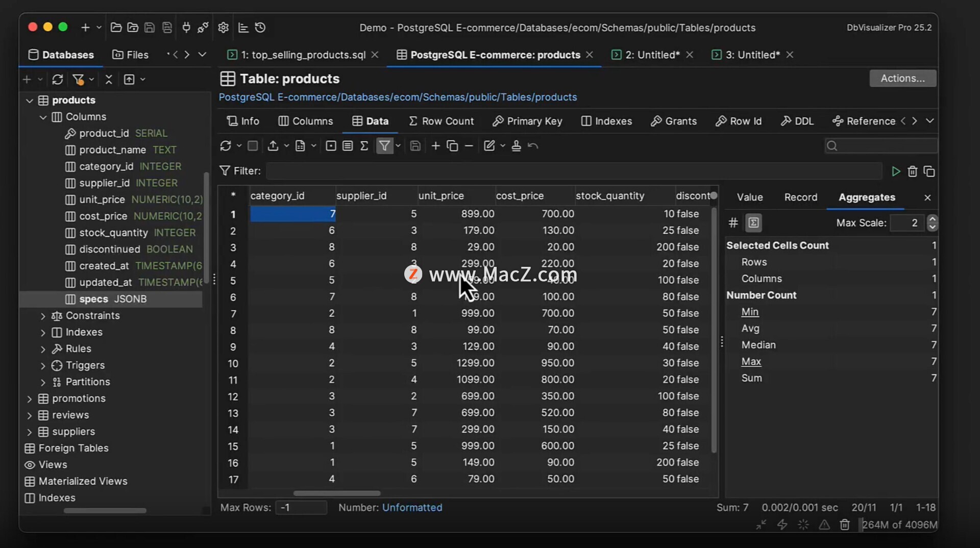Screen dimensions: 980x548
Task: Open the Row Count subtab
Action: [441, 121]
